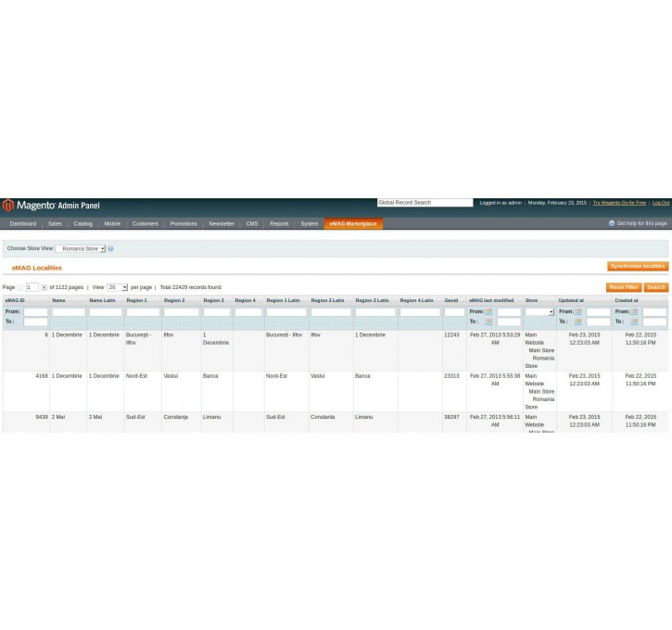Sort by Geoid column header
Viewport: 672px width, 630px height.
pyautogui.click(x=451, y=301)
